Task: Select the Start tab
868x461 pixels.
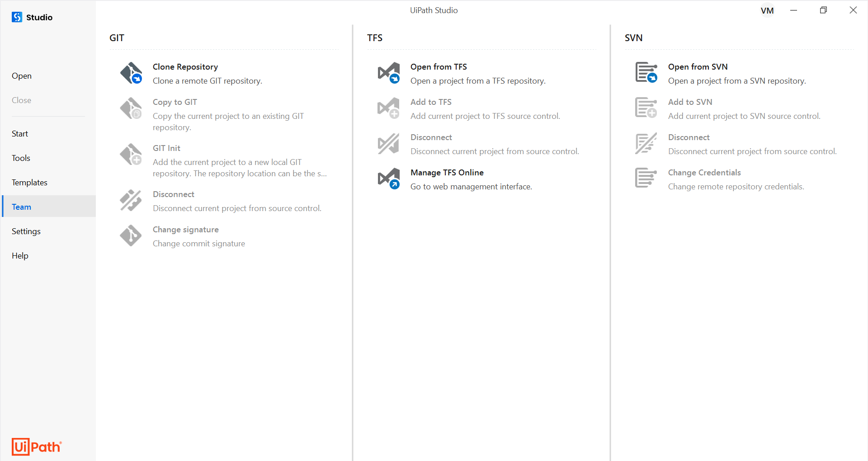Action: tap(20, 134)
